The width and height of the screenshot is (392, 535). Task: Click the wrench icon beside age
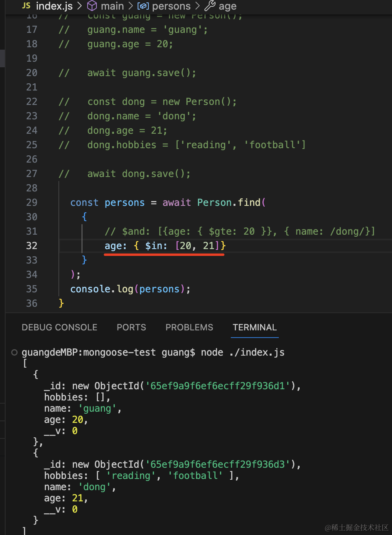[x=210, y=6]
